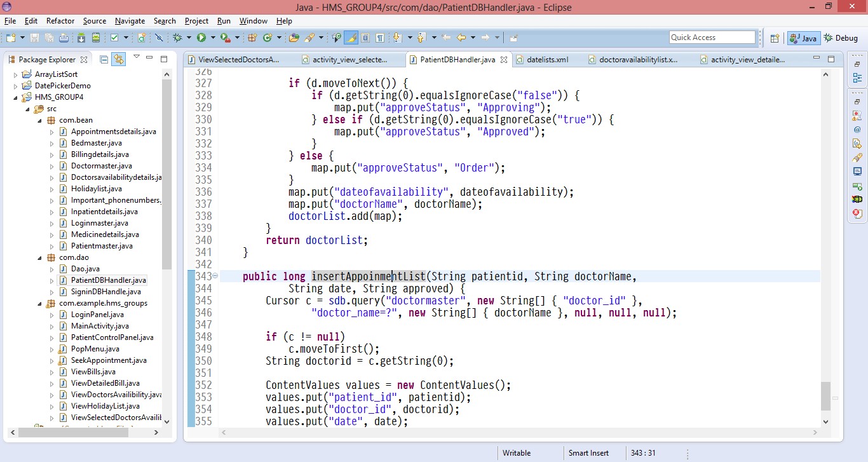This screenshot has width=868, height=462.
Task: Click the green Run button
Action: click(x=201, y=38)
